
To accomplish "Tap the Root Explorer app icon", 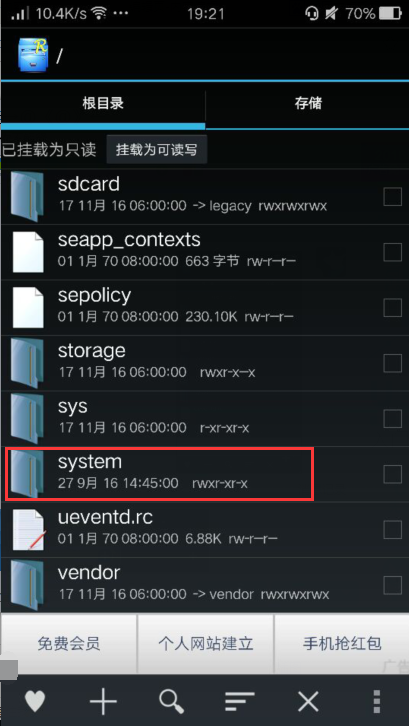I will (32, 55).
